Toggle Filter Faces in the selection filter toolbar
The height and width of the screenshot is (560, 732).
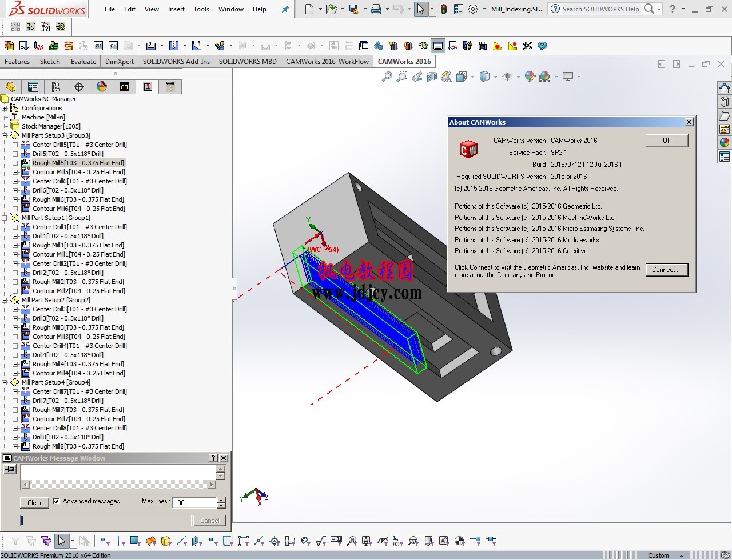pyautogui.click(x=136, y=541)
